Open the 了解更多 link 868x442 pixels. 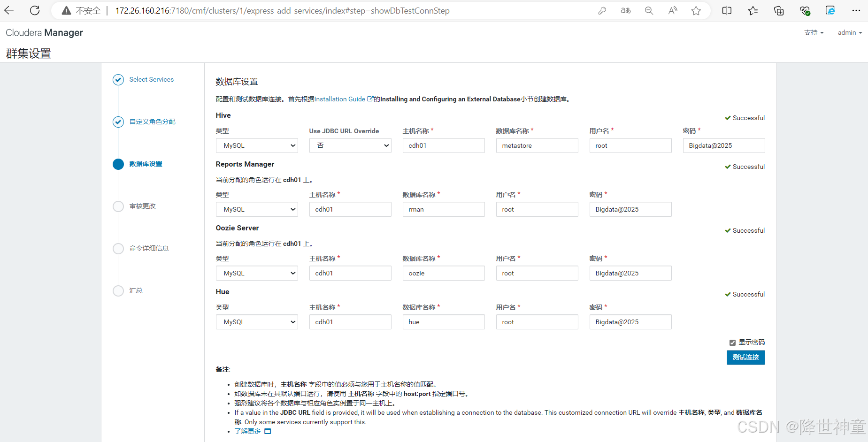point(247,431)
